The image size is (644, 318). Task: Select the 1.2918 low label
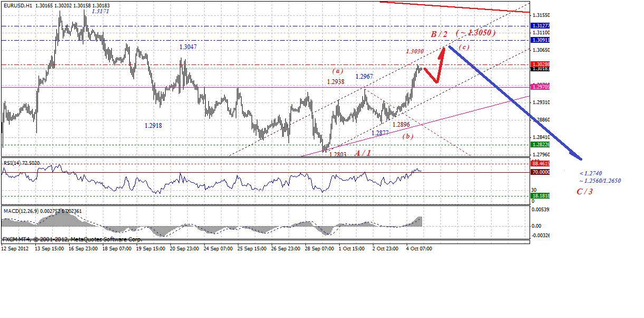coord(153,126)
